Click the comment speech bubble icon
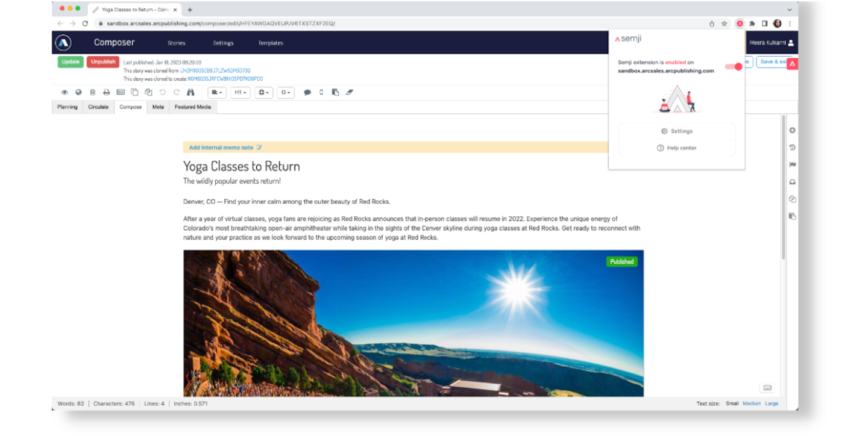 click(x=307, y=93)
